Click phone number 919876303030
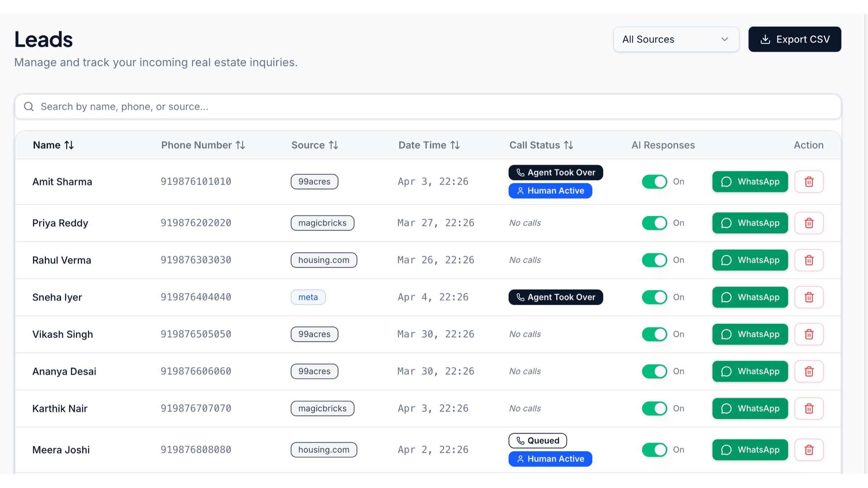The image size is (868, 488). click(x=196, y=260)
